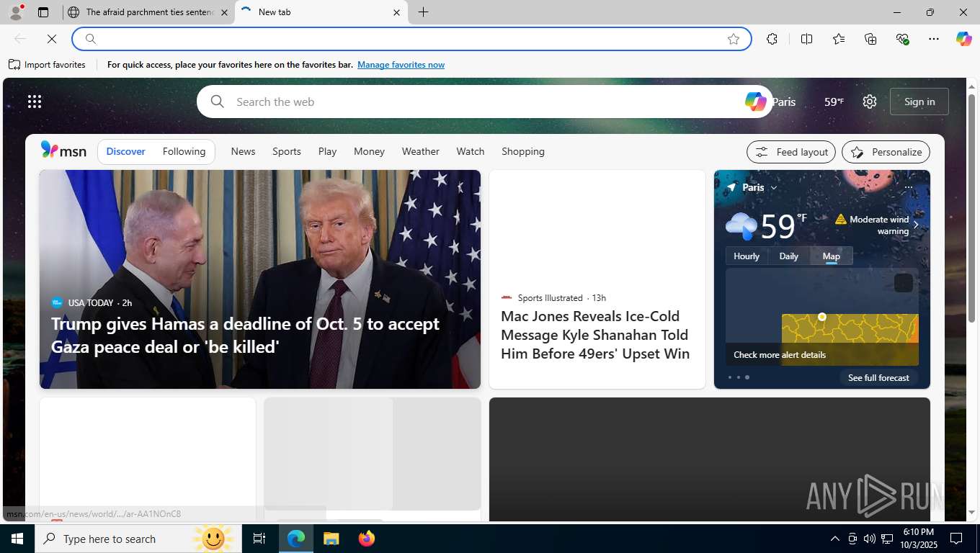The width and height of the screenshot is (980, 553).
Task: Open weather card more options ellipsis
Action: 908,187
